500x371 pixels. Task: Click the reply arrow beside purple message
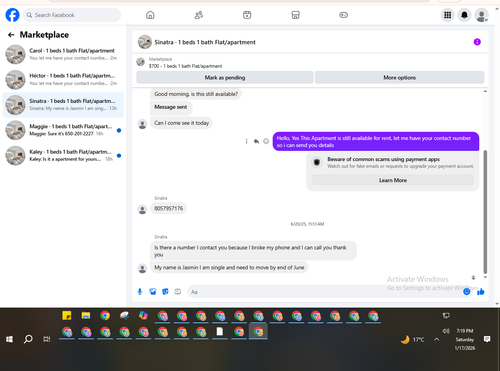tap(256, 141)
